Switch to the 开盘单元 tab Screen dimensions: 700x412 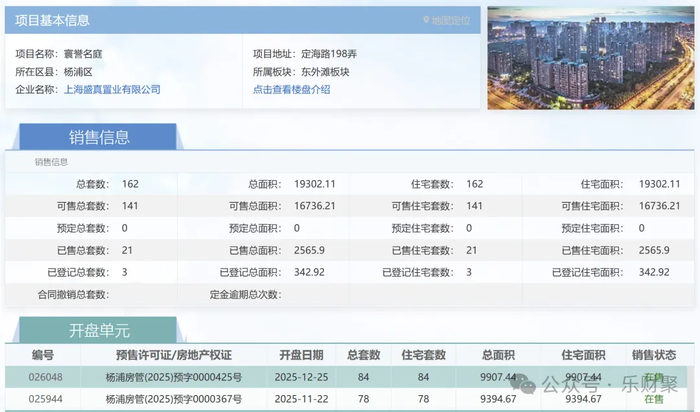[99, 330]
